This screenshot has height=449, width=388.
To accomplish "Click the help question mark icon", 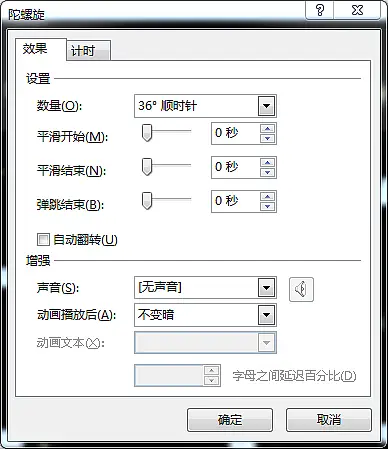I will (x=320, y=10).
